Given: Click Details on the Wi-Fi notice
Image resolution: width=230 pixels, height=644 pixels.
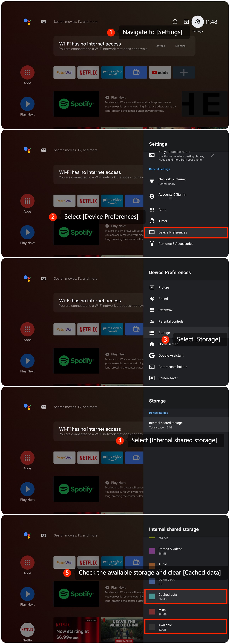Looking at the screenshot, I should (160, 46).
